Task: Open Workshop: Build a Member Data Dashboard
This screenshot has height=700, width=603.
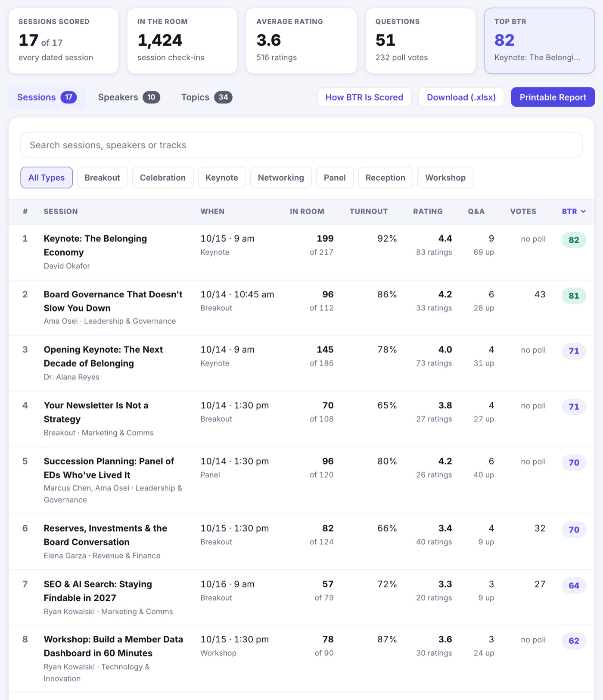Action: 113,646
